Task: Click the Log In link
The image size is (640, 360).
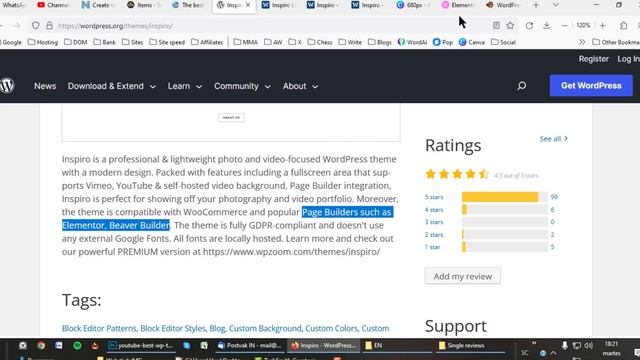Action: click(628, 59)
